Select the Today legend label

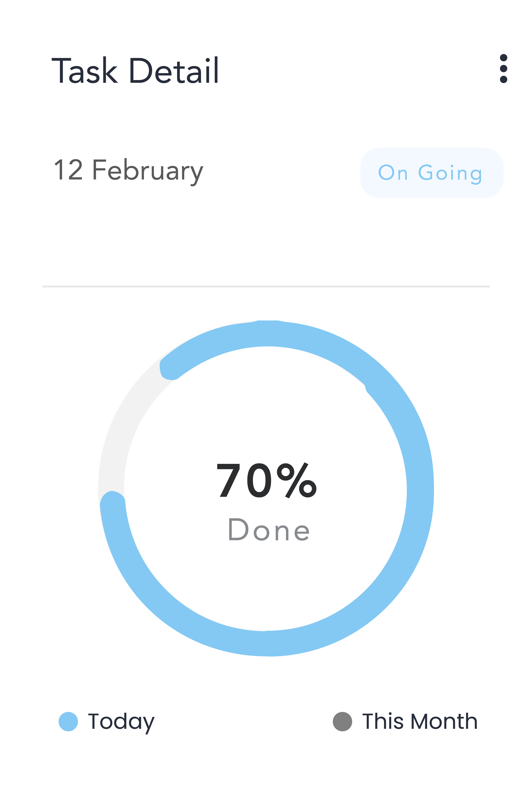coord(121,721)
